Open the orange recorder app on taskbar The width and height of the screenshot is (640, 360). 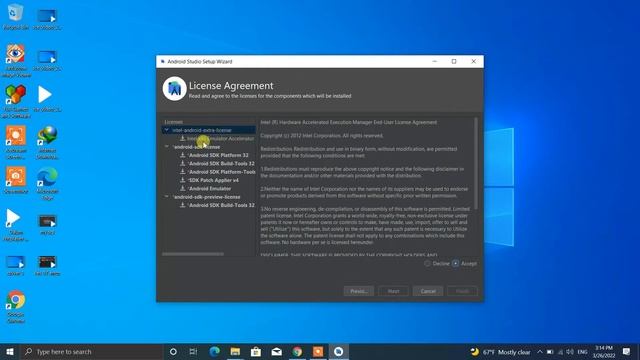pyautogui.click(x=318, y=351)
